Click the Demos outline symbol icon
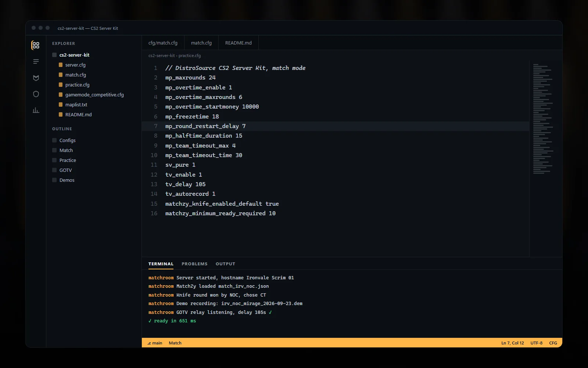The width and height of the screenshot is (588, 368). (54, 180)
